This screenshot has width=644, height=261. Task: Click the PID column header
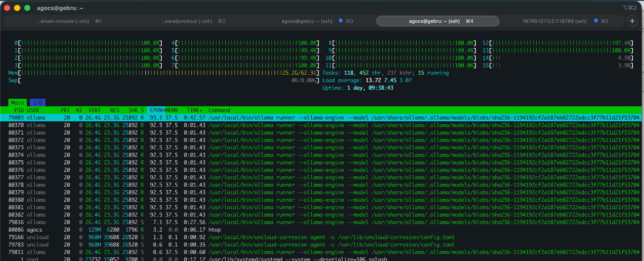click(x=19, y=110)
